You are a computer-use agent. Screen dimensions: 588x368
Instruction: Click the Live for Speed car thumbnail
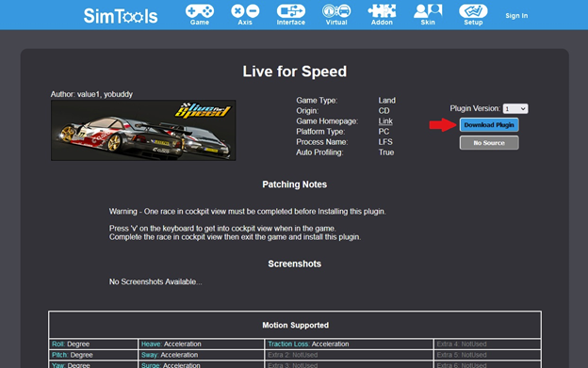pyautogui.click(x=143, y=130)
